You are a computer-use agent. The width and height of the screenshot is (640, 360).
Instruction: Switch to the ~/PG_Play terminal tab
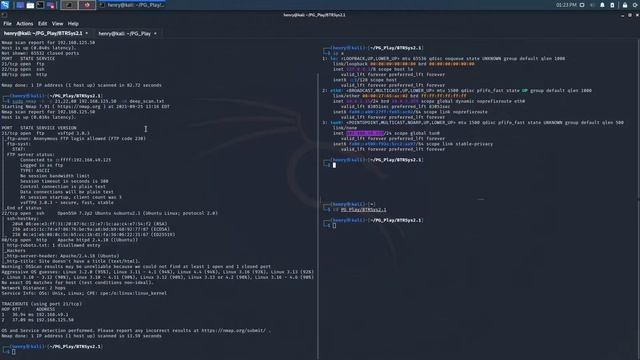click(x=124, y=33)
